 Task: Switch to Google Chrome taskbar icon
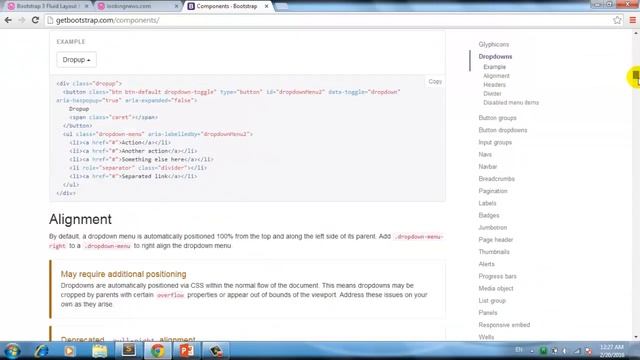point(158,351)
